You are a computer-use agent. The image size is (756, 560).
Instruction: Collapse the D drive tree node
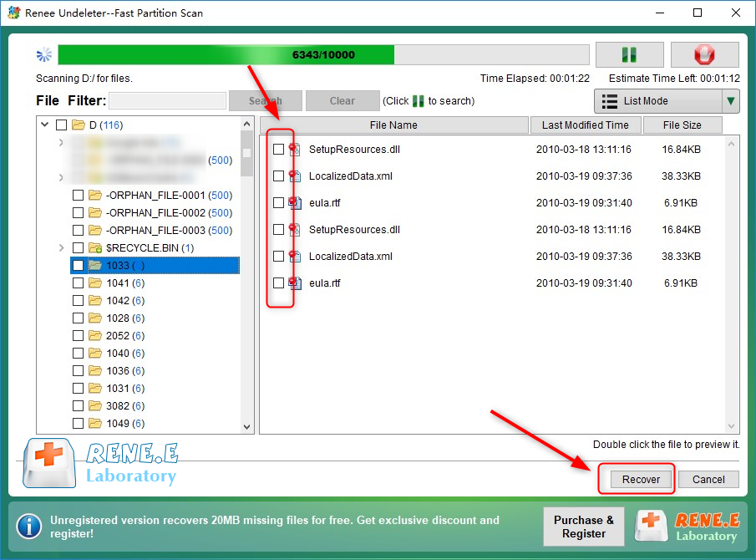pyautogui.click(x=44, y=125)
